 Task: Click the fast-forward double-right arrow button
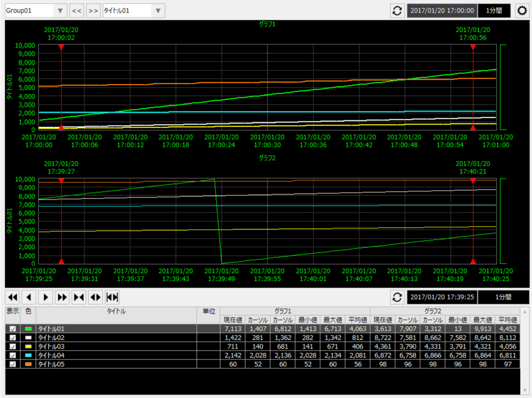(62, 297)
